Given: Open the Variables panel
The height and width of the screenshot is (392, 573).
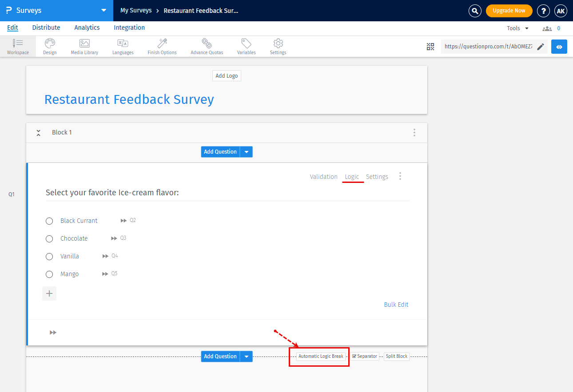Looking at the screenshot, I should (x=246, y=46).
